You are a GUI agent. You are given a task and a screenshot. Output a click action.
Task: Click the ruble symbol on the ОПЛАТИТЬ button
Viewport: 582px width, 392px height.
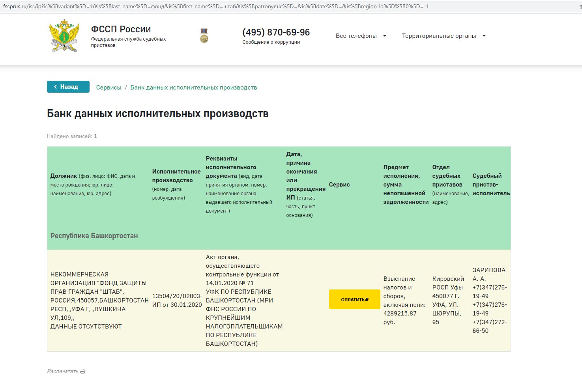pyautogui.click(x=367, y=299)
